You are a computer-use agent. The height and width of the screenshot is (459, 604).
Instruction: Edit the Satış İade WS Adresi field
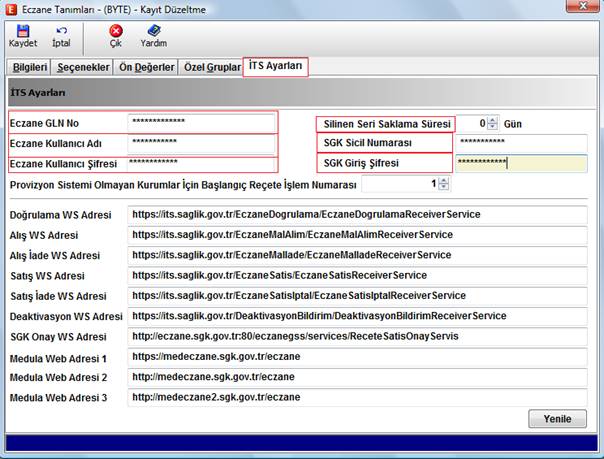[x=357, y=296]
